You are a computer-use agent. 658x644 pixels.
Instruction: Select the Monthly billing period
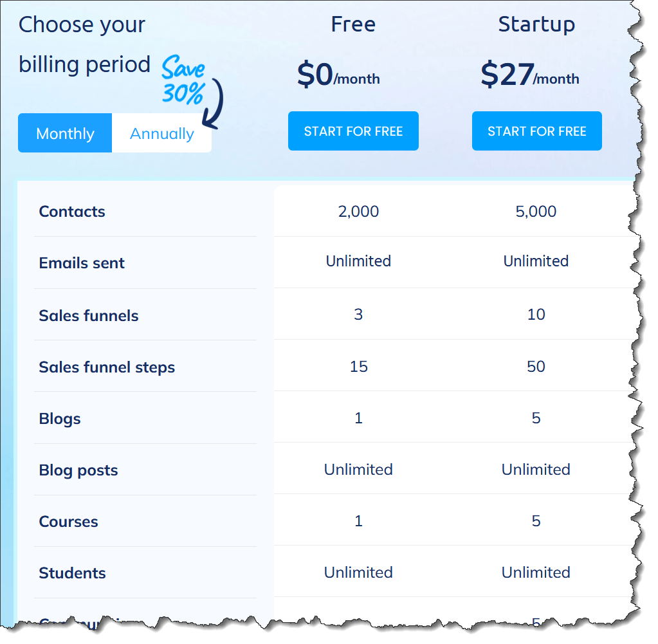pyautogui.click(x=65, y=133)
